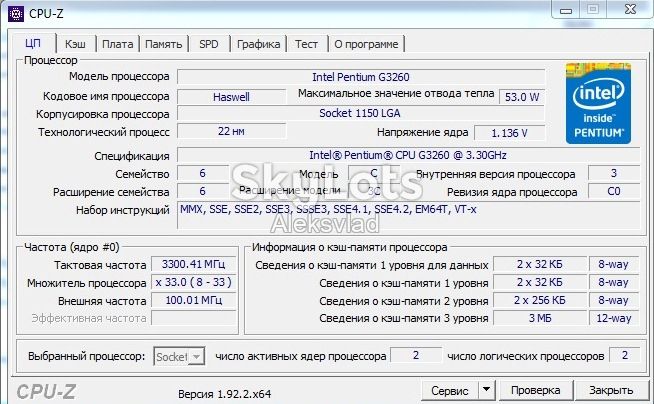Open the SPD tab
The height and width of the screenshot is (404, 654).
(209, 44)
